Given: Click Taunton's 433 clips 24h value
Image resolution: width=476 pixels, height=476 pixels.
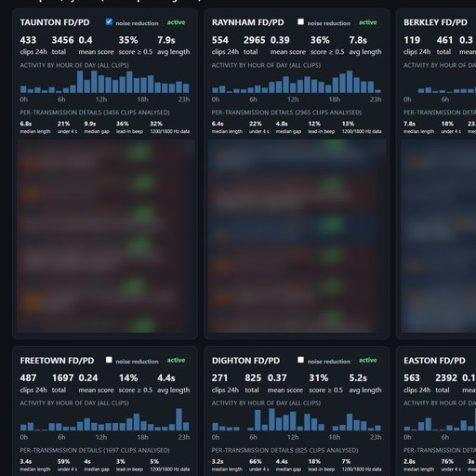Looking at the screenshot, I should [28, 40].
